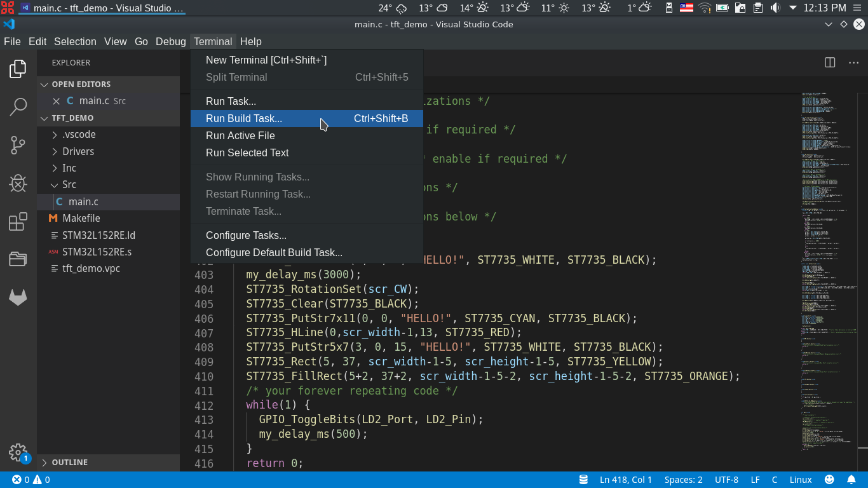The height and width of the screenshot is (488, 868).
Task: Click the feedback smiley icon
Action: (x=829, y=480)
